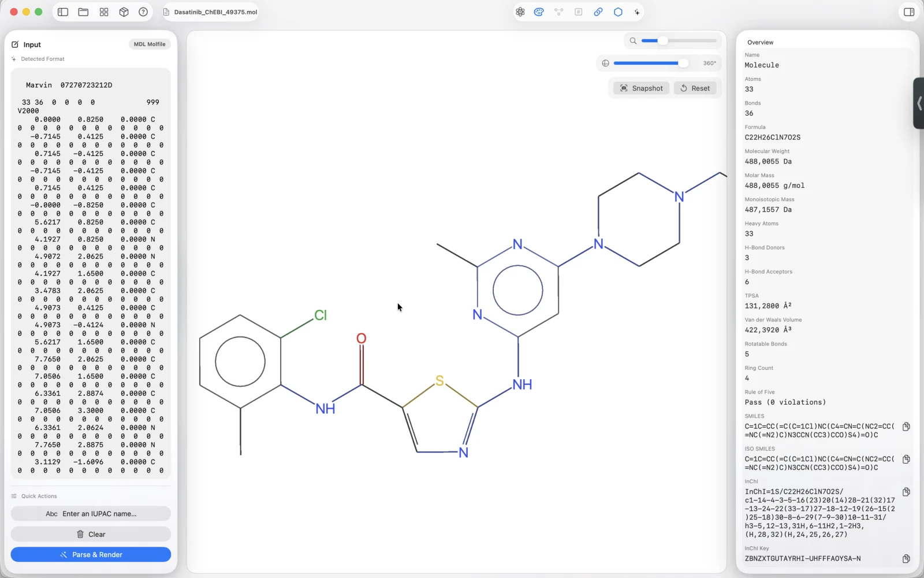Take a Snapshot of the molecule
924x578 pixels.
641,88
